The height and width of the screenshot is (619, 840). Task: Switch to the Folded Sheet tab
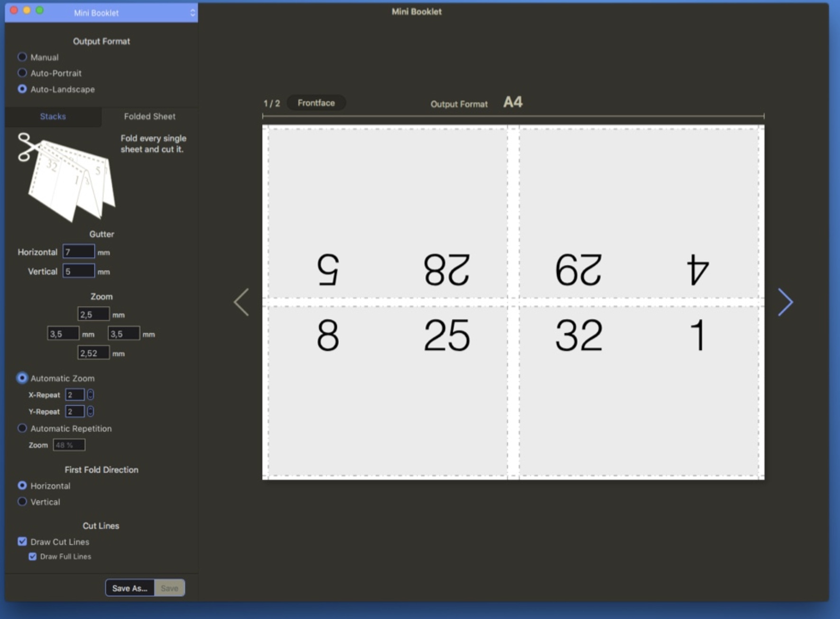(x=149, y=116)
